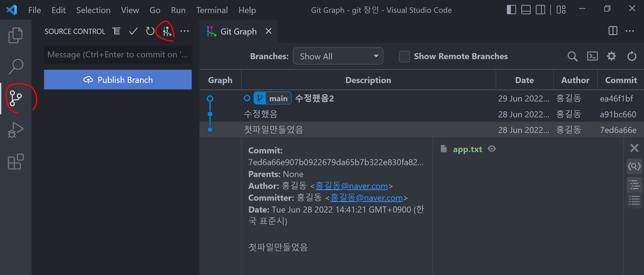Select the Git Graph tab
Image resolution: width=644 pixels, height=275 pixels.
click(x=238, y=31)
